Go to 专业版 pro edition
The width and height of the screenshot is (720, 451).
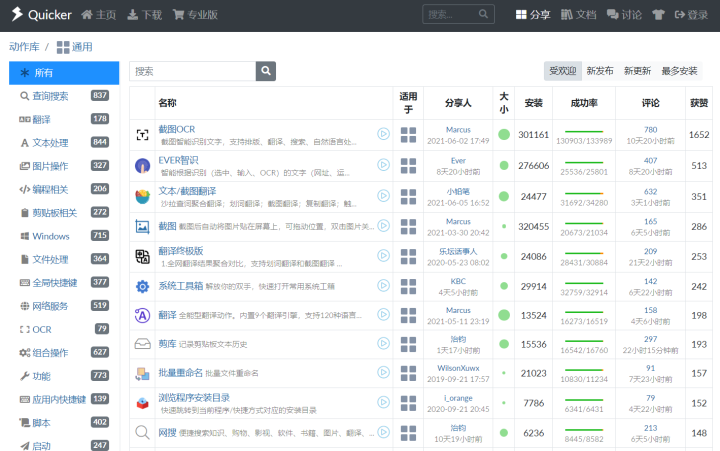(x=195, y=15)
